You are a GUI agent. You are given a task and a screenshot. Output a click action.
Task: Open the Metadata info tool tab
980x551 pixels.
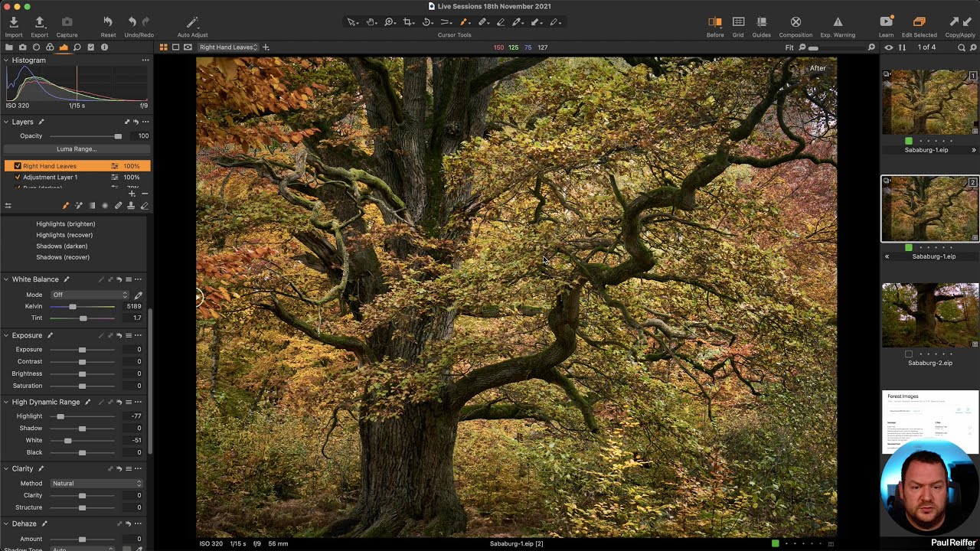(x=105, y=47)
